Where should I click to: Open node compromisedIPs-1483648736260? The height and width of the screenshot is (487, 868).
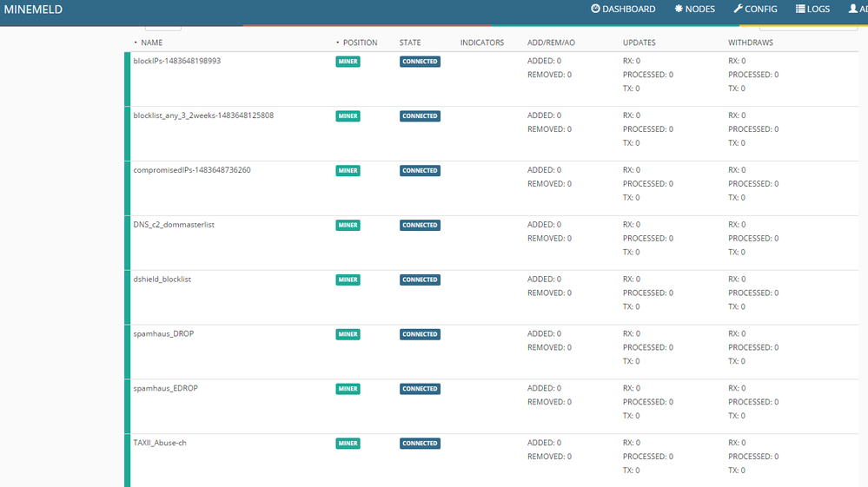191,170
